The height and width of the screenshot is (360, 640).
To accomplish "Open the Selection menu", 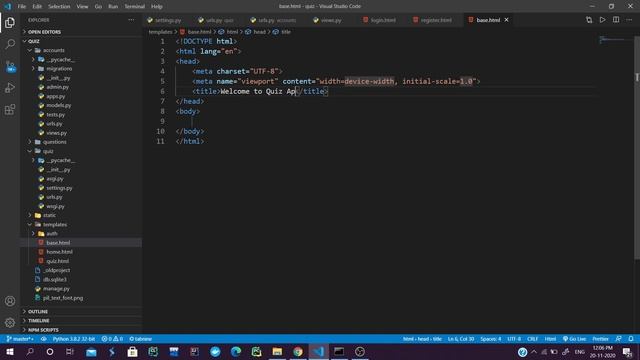I will tap(59, 7).
